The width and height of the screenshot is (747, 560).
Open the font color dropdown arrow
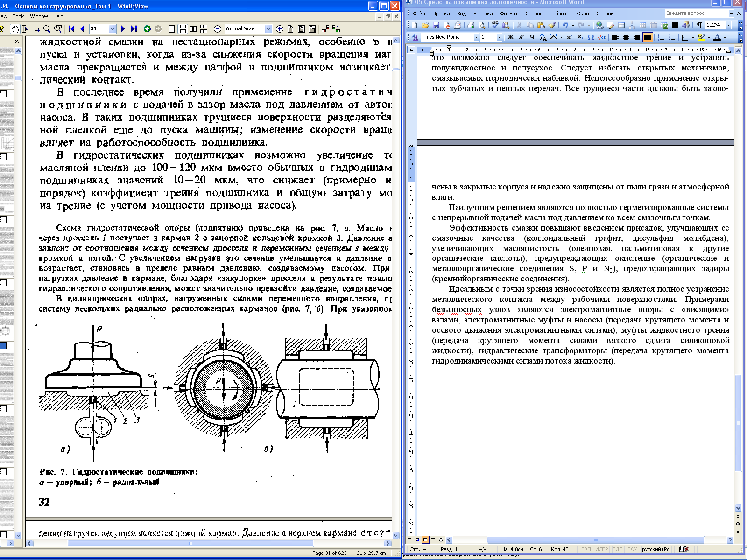tap(725, 37)
